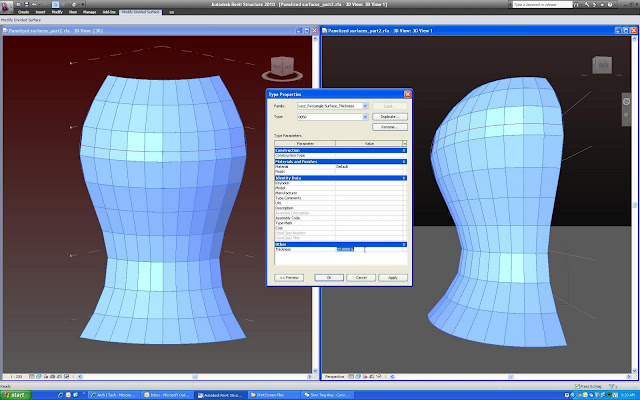Switch to the PrintScreen Files taskbar button

[x=273, y=395]
